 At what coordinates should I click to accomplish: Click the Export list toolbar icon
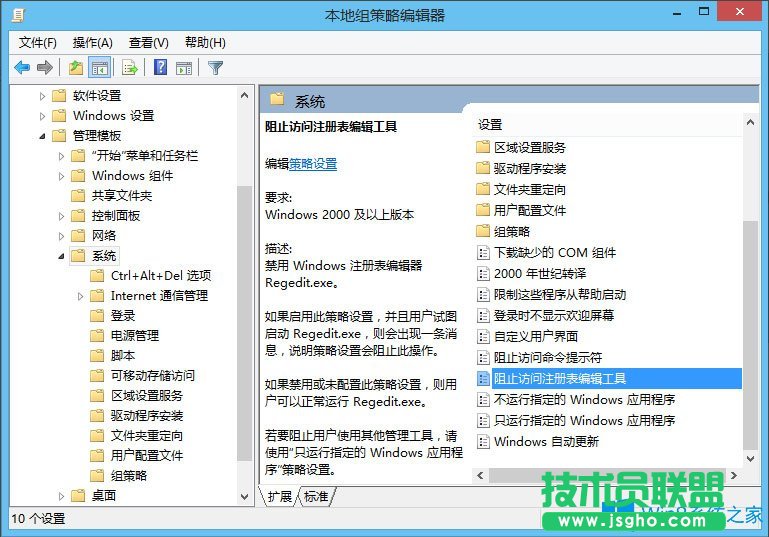[x=130, y=67]
